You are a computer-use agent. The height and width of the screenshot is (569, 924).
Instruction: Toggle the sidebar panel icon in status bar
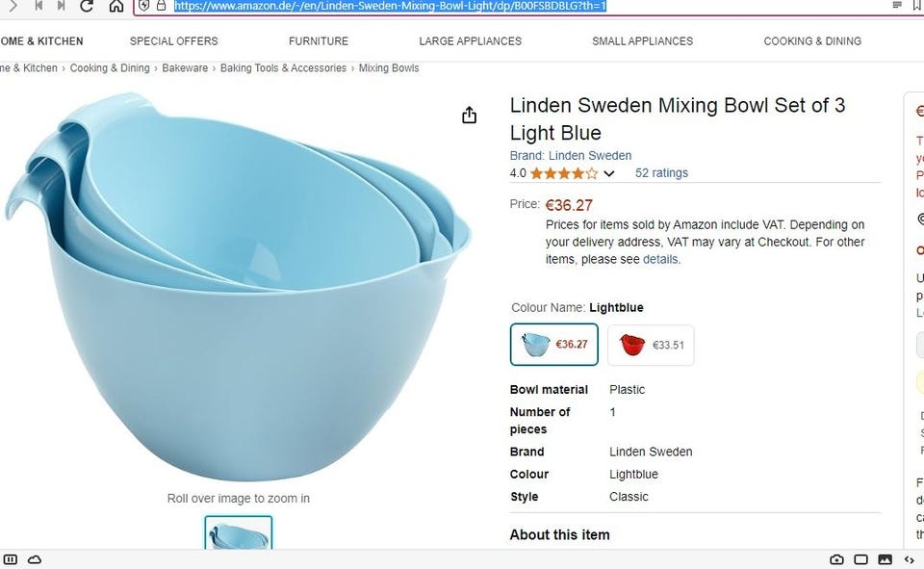pyautogui.click(x=11, y=559)
